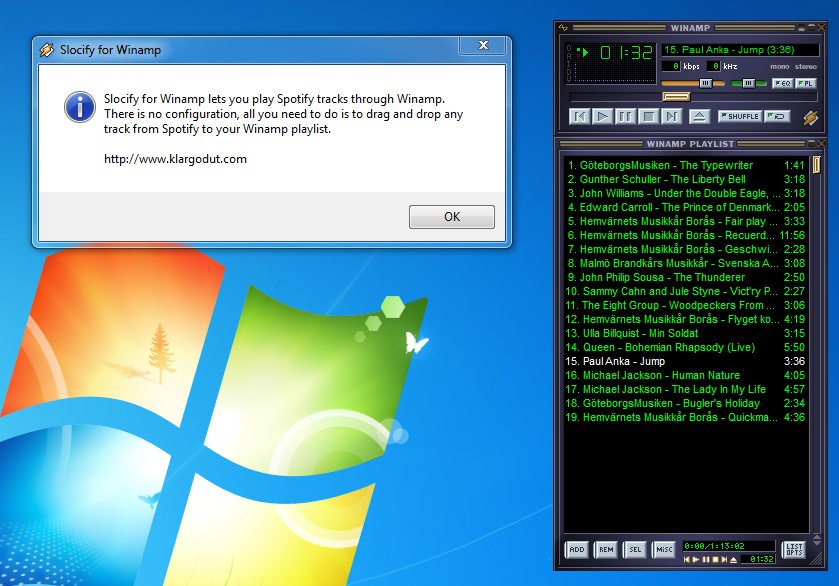Select track 'Ulla Billquist - Min Soldat'
The image size is (839, 586).
tap(685, 333)
